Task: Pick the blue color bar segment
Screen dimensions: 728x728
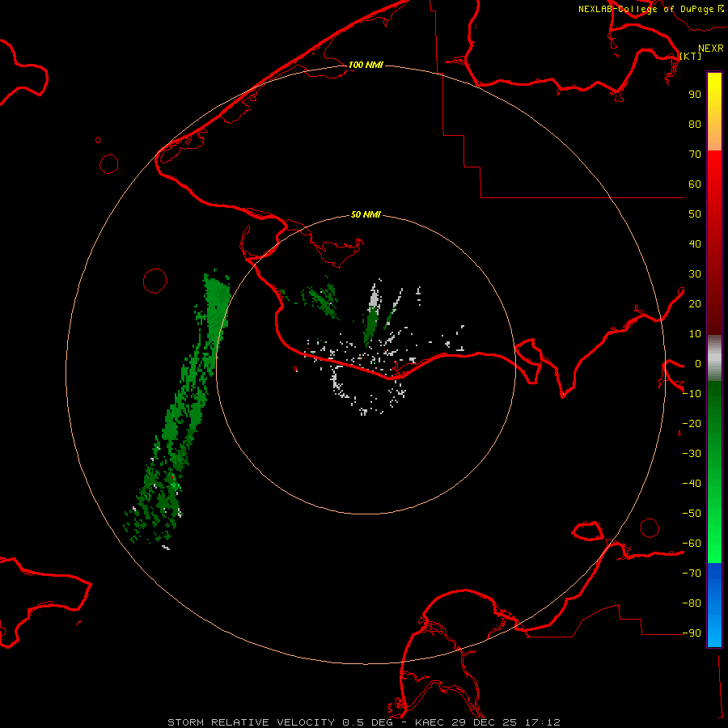Action: (714, 603)
